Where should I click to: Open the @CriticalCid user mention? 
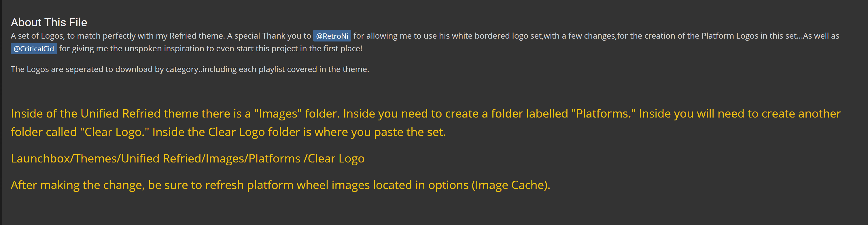[34, 48]
